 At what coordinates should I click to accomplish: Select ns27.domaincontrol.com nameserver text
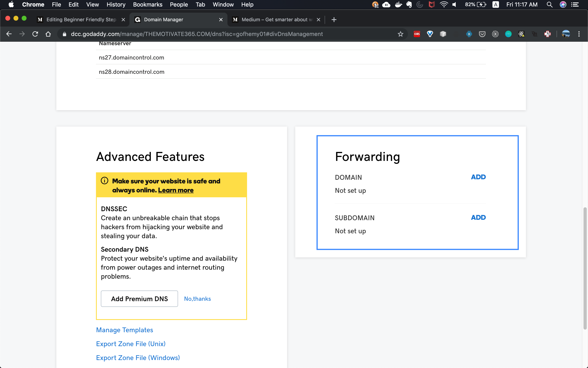tap(131, 58)
